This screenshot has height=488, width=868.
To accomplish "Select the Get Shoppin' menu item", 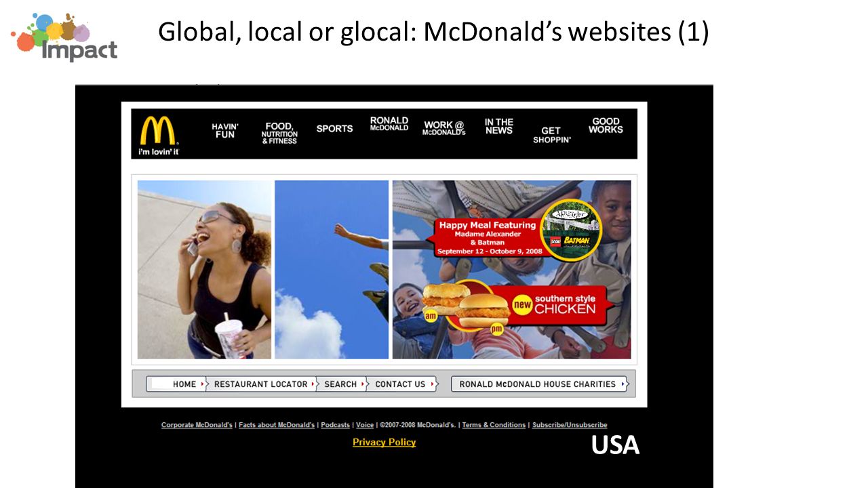I will pos(551,135).
